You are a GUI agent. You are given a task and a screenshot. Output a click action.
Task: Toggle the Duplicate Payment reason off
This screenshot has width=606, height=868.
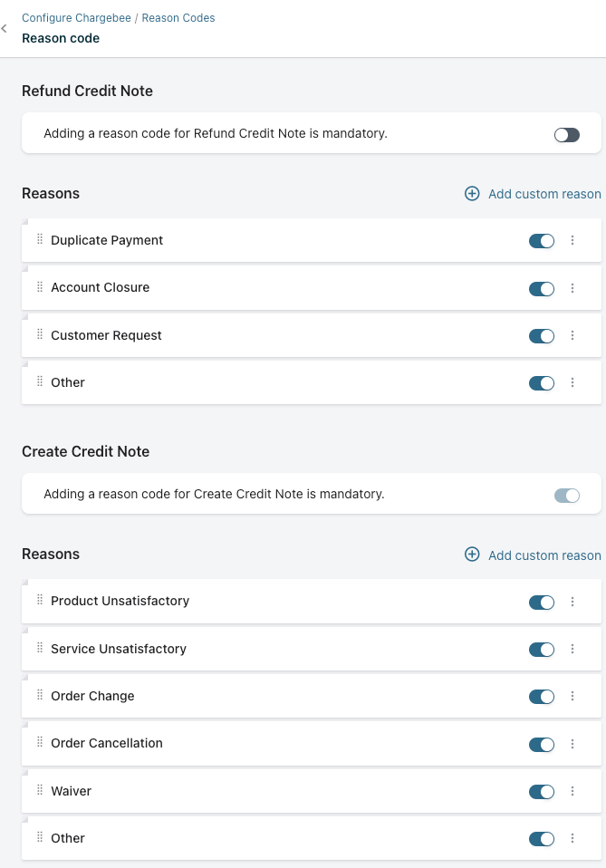[541, 241]
